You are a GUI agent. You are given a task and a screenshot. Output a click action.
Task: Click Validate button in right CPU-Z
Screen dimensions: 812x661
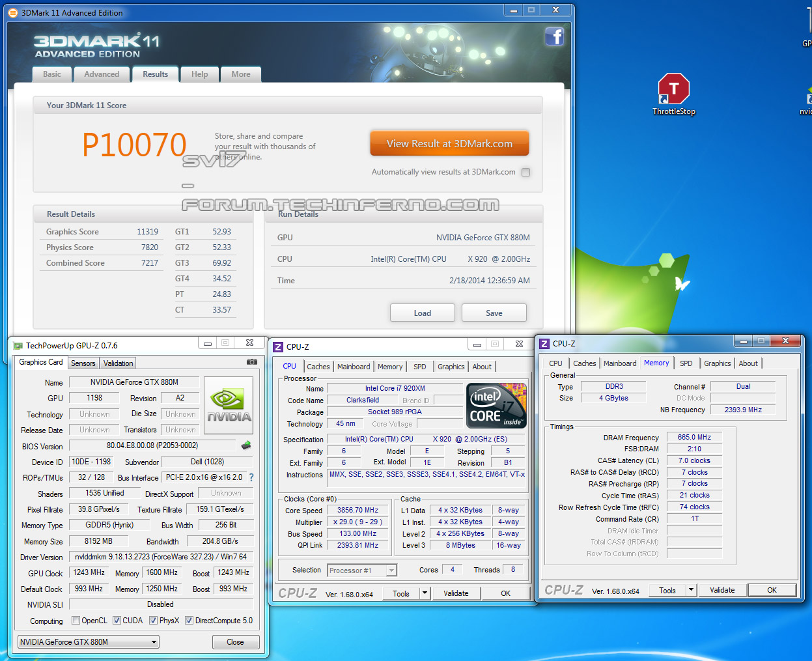point(722,590)
